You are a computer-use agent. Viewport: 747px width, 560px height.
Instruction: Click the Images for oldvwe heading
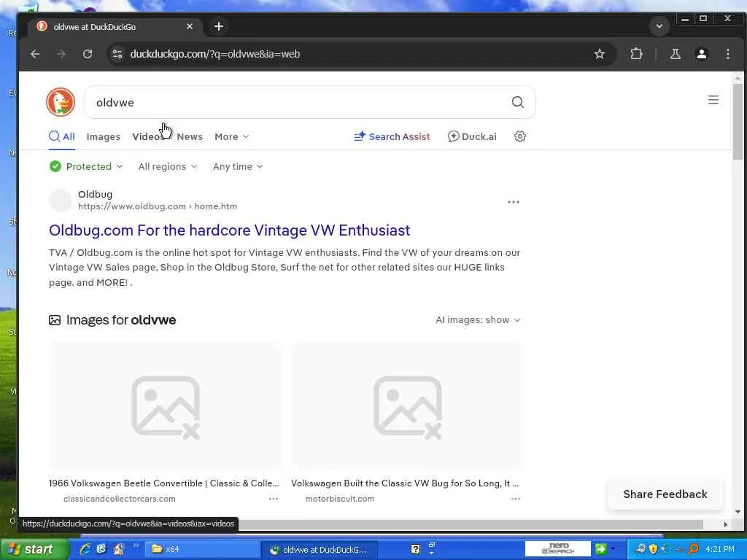pos(120,320)
